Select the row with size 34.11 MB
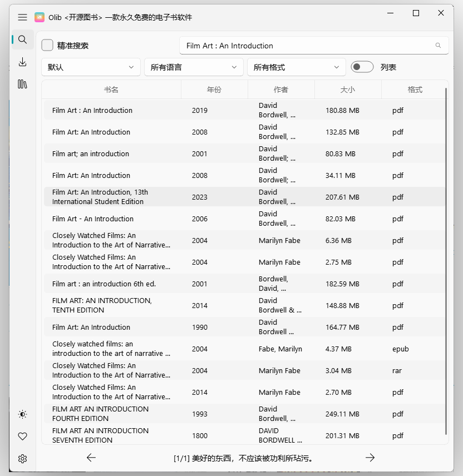 click(x=244, y=176)
